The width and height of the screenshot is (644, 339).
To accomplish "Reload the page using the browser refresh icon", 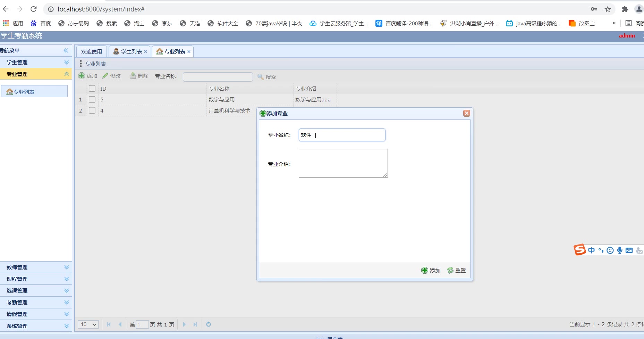I will [34, 9].
